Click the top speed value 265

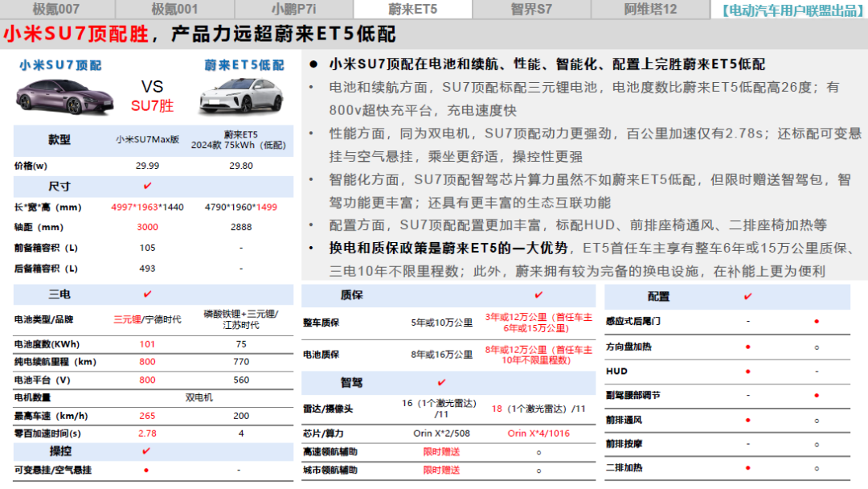click(147, 416)
